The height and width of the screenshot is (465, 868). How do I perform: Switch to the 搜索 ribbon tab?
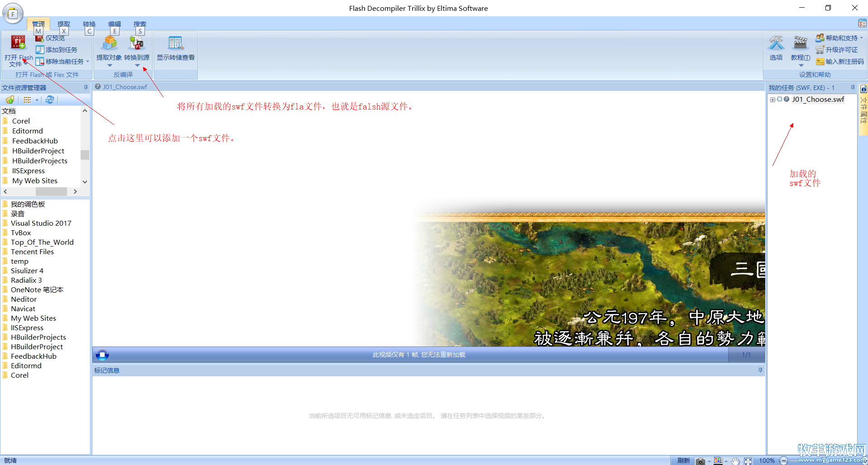(x=140, y=24)
